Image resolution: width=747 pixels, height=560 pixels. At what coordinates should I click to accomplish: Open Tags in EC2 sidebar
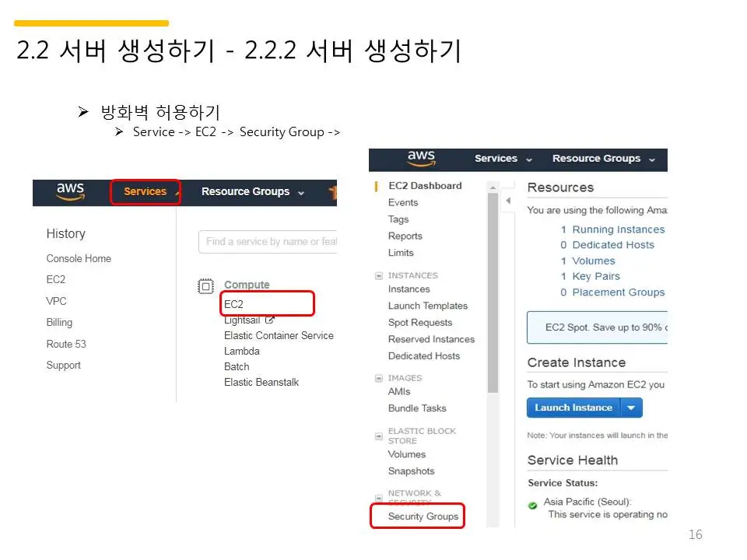tap(398, 219)
